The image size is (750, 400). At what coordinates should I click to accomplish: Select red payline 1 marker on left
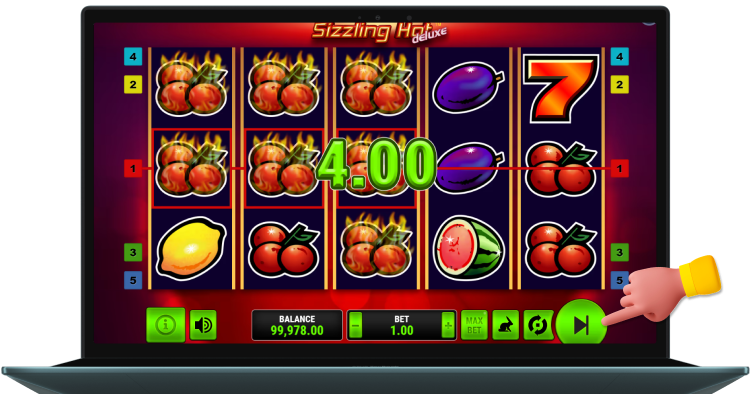(x=133, y=168)
